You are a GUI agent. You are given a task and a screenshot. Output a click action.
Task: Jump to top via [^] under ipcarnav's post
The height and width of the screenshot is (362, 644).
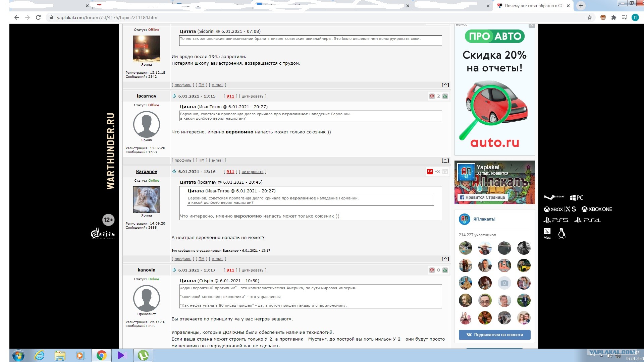[x=445, y=161]
